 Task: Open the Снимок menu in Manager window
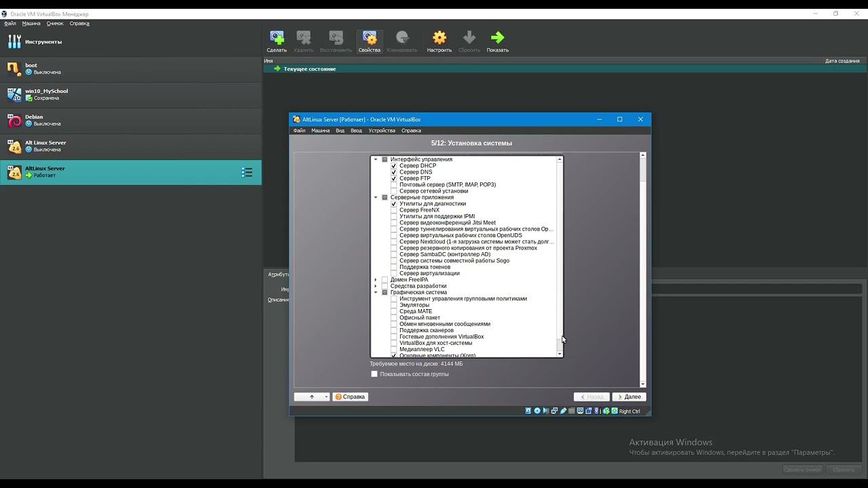coord(55,23)
